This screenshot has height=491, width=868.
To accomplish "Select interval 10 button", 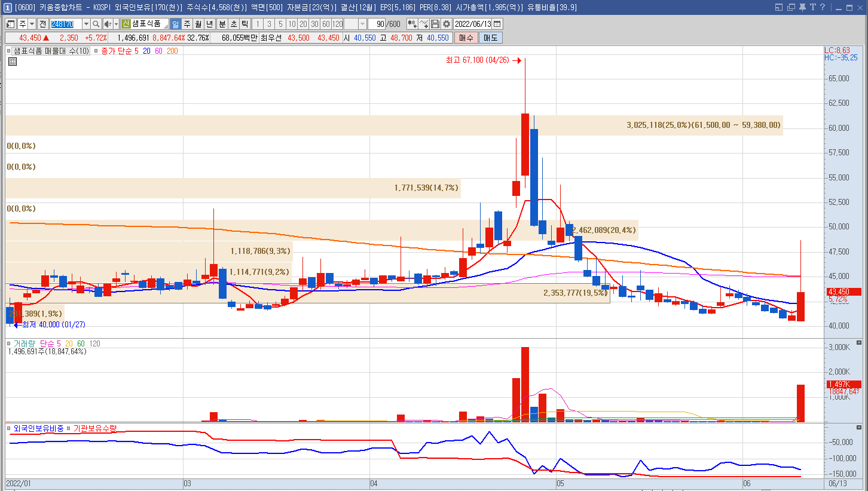I will pyautogui.click(x=292, y=24).
